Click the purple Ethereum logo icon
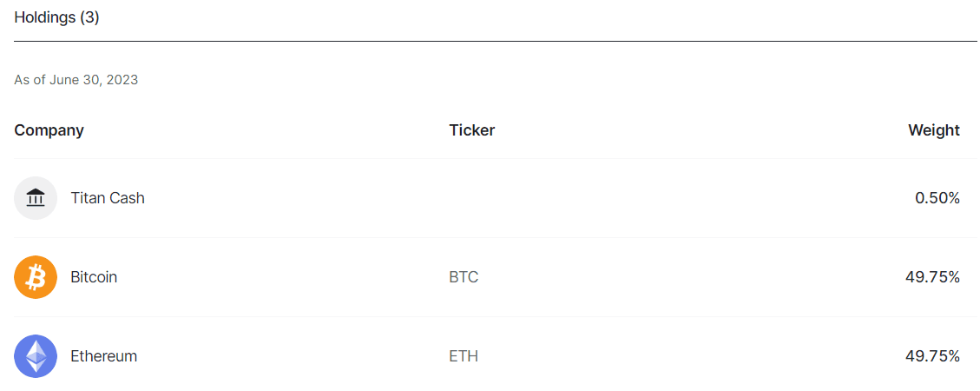The height and width of the screenshot is (391, 980). pyautogui.click(x=36, y=356)
